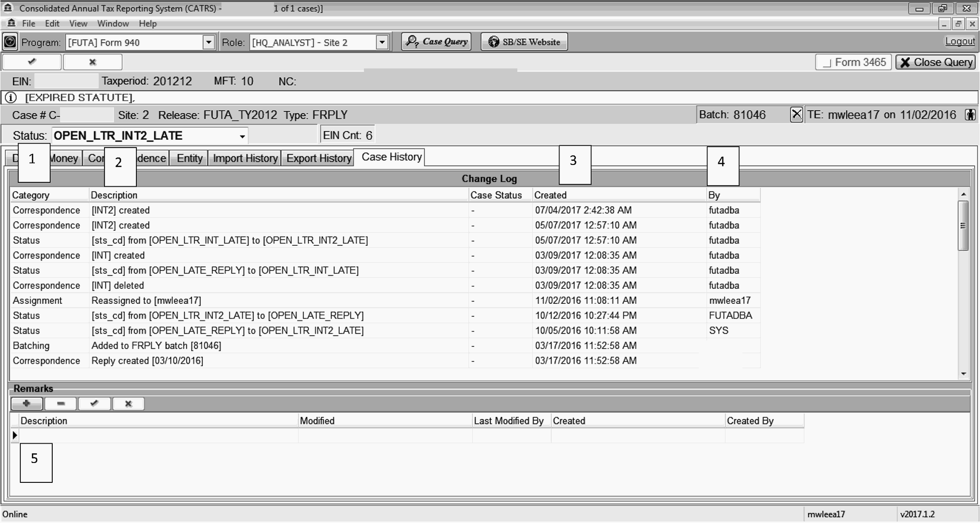The width and height of the screenshot is (980, 523).
Task: Click the dashboard icon left of Program
Action: coord(10,42)
